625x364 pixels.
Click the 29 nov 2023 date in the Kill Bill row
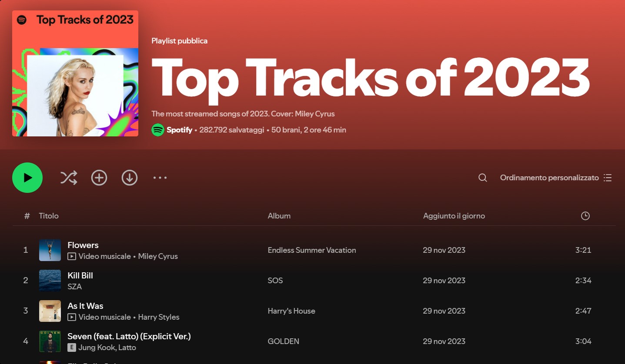coord(444,281)
